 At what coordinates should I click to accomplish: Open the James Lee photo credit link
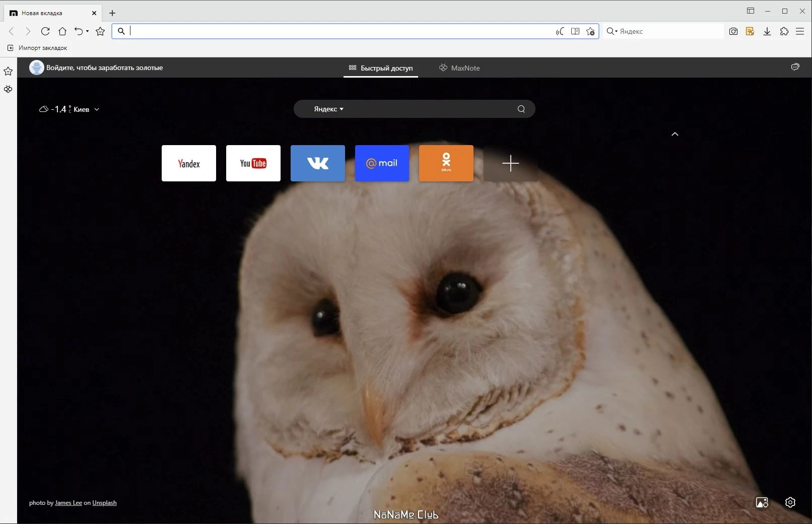click(69, 503)
